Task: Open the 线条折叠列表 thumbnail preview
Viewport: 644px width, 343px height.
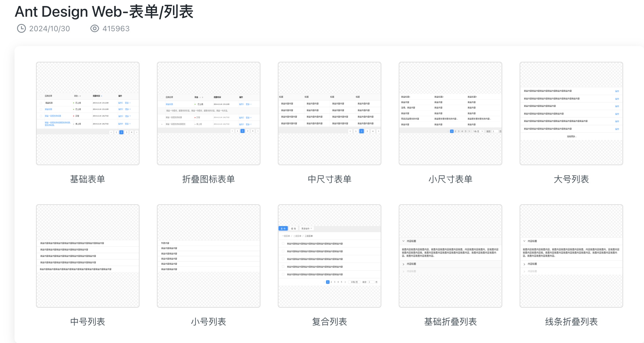Action: pyautogui.click(x=571, y=256)
